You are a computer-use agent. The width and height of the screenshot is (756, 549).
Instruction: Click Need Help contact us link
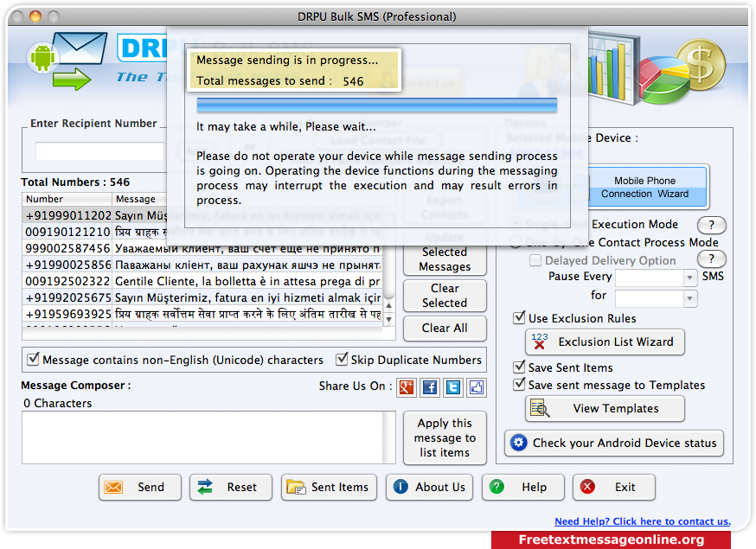(642, 521)
